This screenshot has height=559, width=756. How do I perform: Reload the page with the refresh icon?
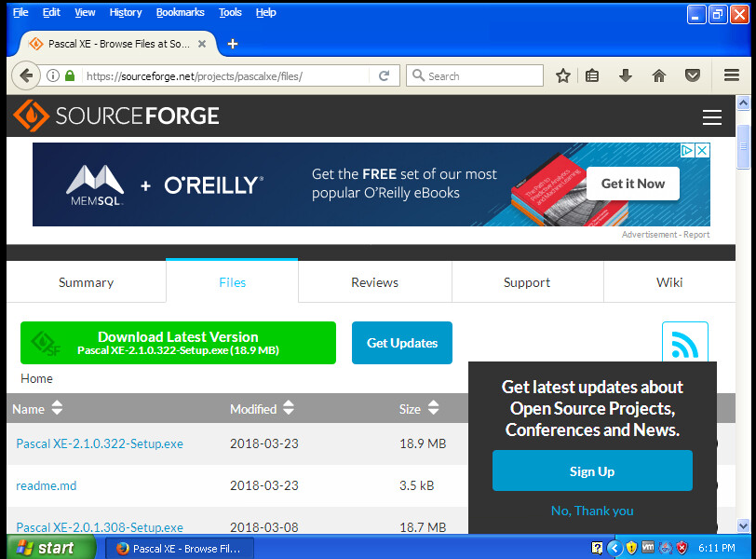[384, 75]
